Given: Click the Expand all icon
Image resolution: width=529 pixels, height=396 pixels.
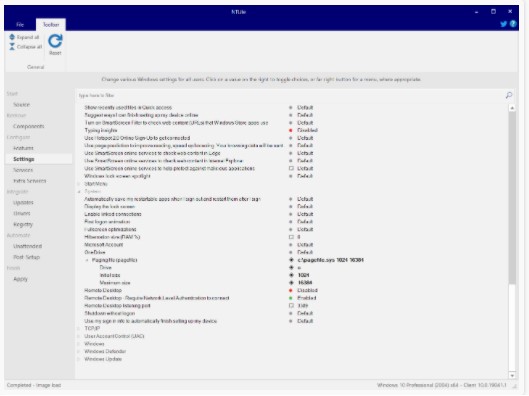Looking at the screenshot, I should [12, 37].
